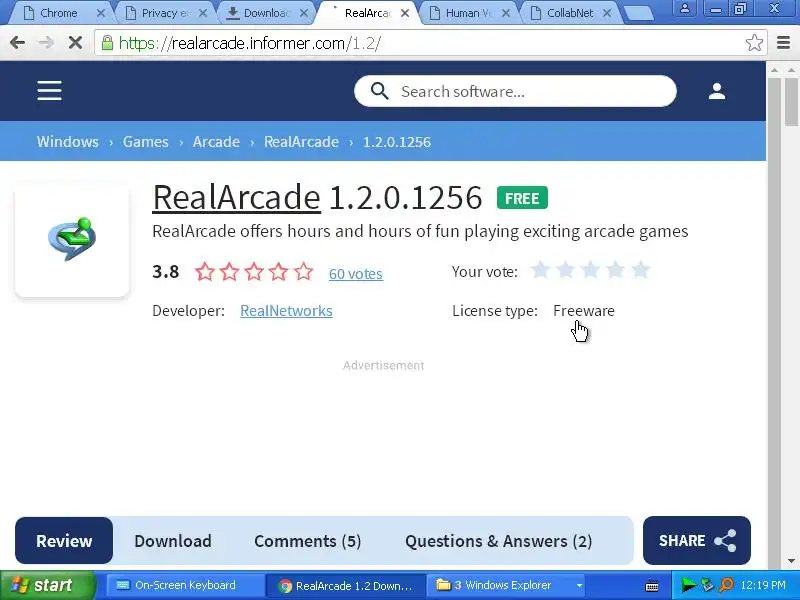Switch to the Chrome tab
Screen dimensions: 800x600
point(58,13)
